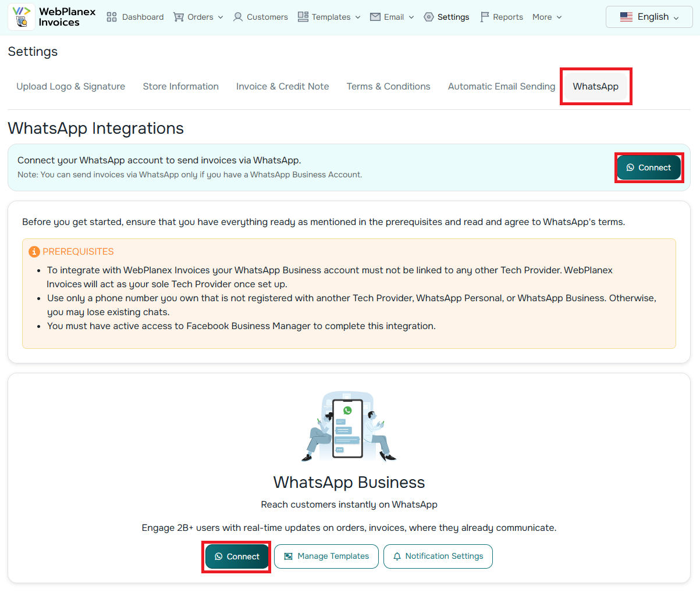Viewport: 700px width, 596px height.
Task: Open Dashboard from the grid icon
Action: [x=112, y=17]
